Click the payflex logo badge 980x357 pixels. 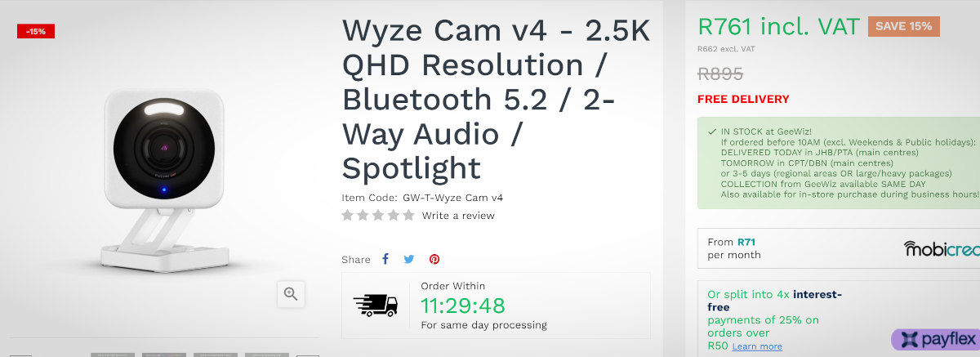(935, 339)
